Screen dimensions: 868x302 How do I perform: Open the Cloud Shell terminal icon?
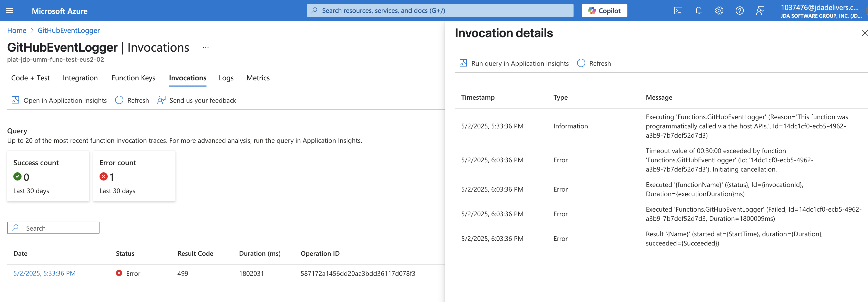(x=678, y=11)
